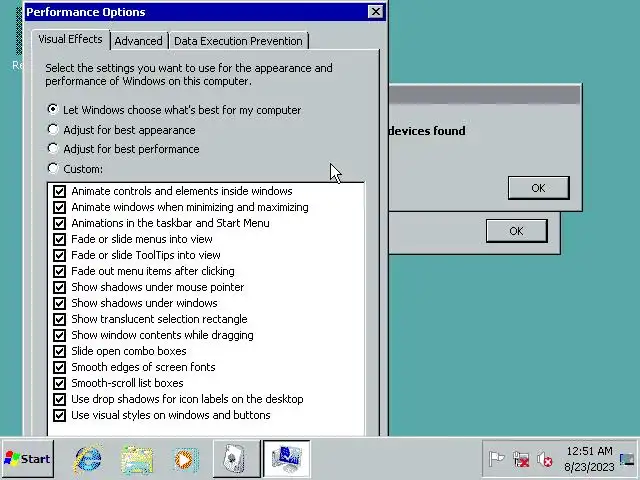Click the network disconnected tray icon
This screenshot has width=640, height=480.
[521, 459]
